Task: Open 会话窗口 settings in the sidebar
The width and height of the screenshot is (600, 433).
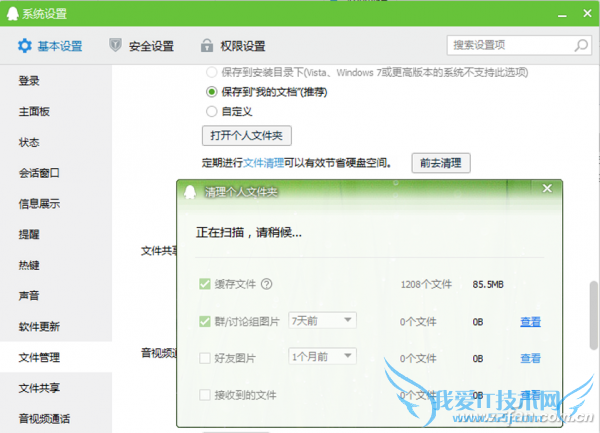Action: tap(56, 173)
